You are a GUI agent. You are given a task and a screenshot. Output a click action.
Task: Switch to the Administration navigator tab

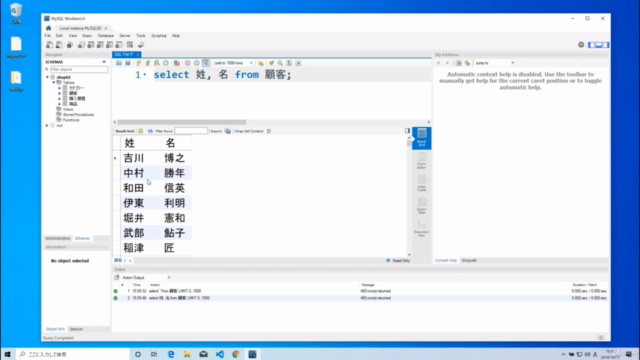58,238
